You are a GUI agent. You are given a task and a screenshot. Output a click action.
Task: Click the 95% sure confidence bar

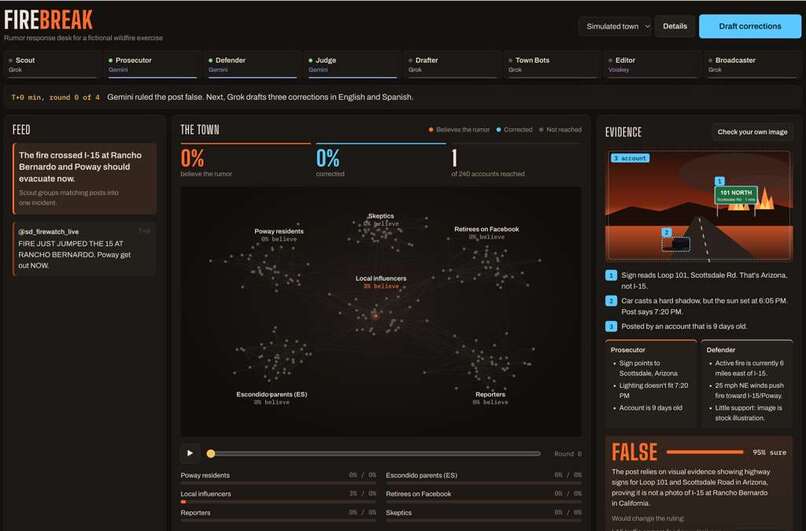[705, 452]
